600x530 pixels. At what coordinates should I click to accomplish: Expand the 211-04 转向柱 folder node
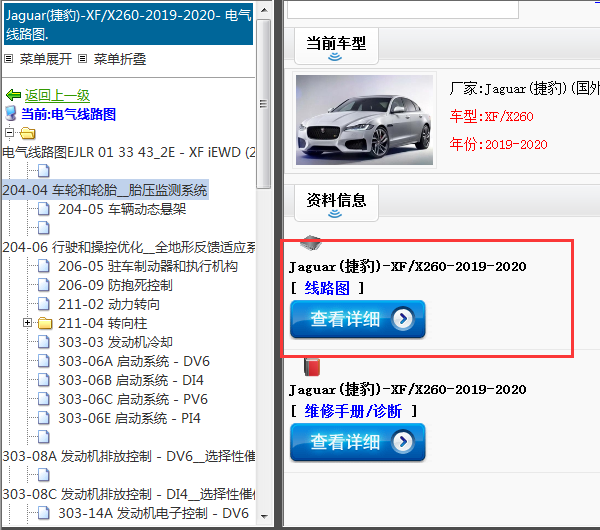(x=27, y=323)
